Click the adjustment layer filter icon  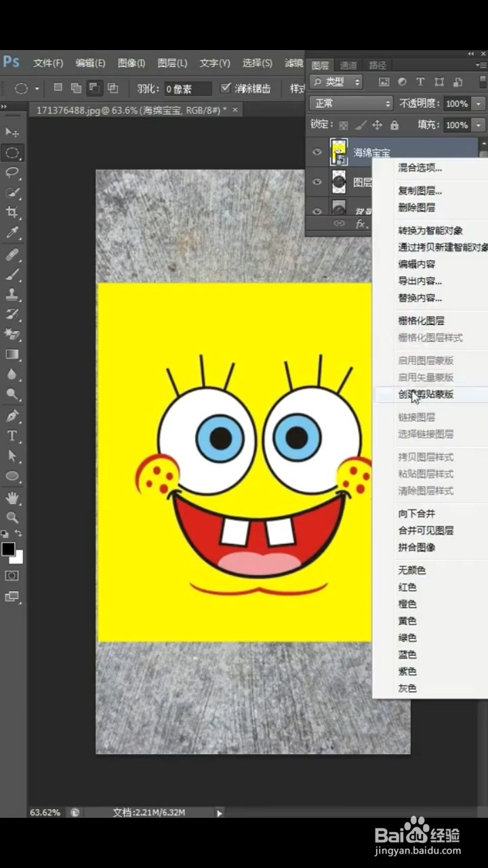(402, 82)
